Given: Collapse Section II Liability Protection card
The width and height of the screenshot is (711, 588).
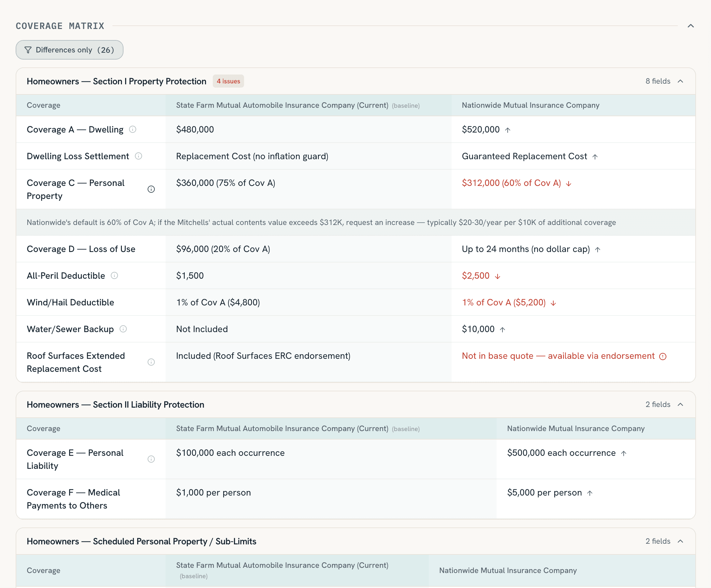Looking at the screenshot, I should click(x=680, y=405).
